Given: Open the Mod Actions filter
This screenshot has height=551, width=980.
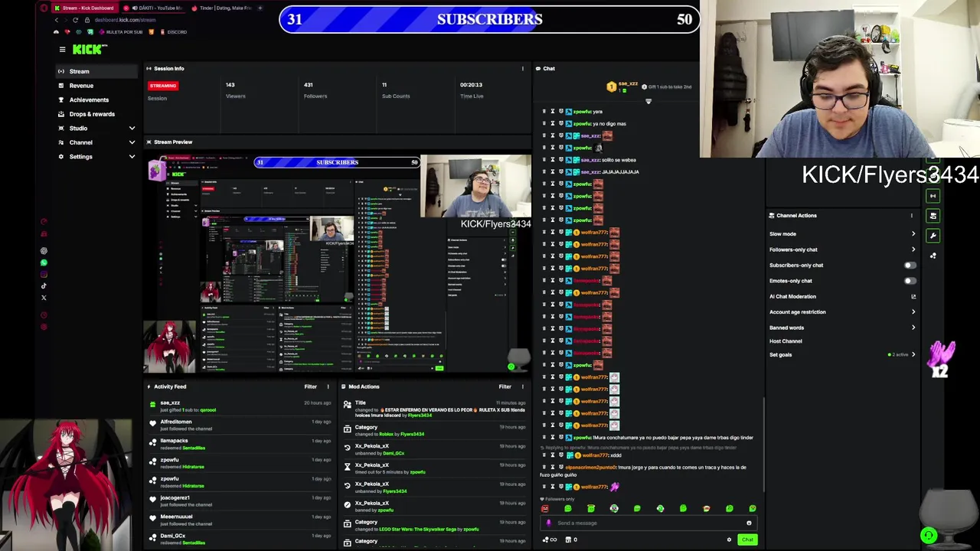Looking at the screenshot, I should tap(505, 386).
